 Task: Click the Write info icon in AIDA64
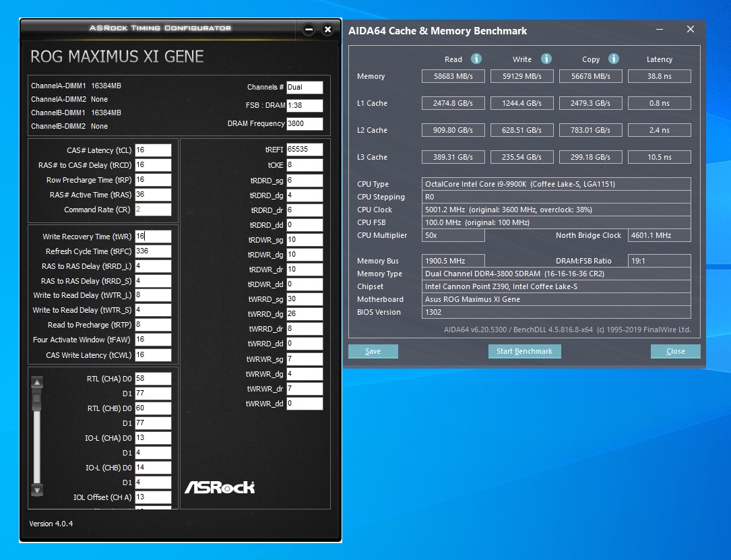546,59
